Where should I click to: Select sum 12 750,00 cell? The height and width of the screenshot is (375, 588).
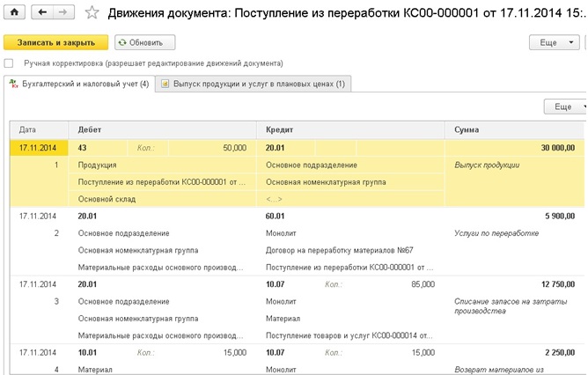(x=514, y=284)
